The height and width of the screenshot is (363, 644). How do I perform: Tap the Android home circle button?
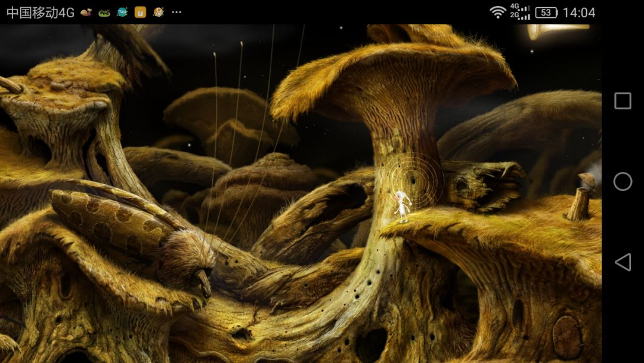tap(623, 181)
